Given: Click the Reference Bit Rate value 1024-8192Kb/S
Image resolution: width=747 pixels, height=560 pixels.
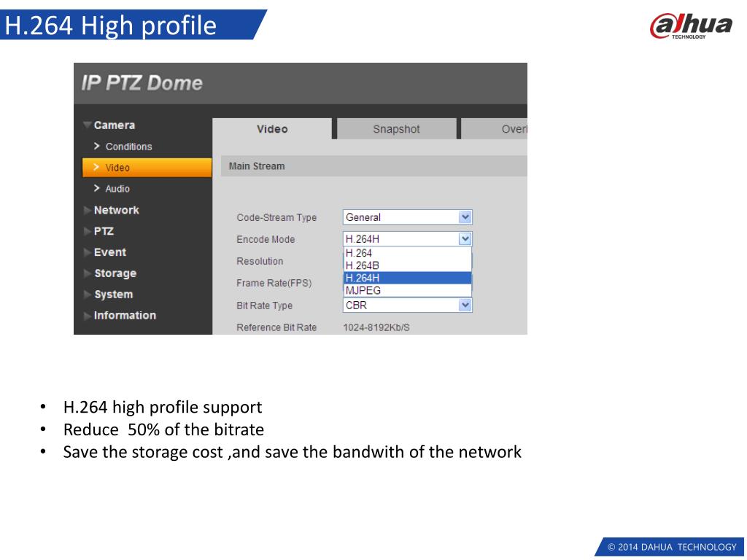Looking at the screenshot, I should pos(376,327).
